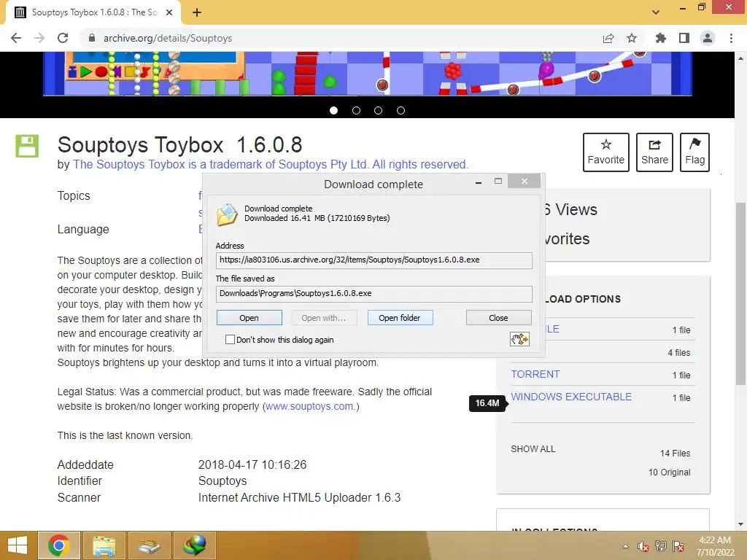Toggle the Chrome side panel icon

coord(684,38)
